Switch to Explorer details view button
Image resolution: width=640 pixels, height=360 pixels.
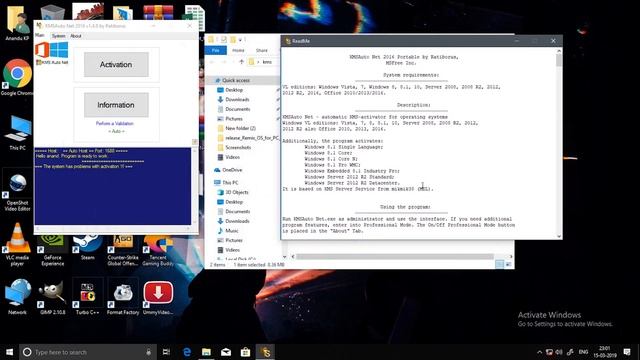click(x=499, y=264)
